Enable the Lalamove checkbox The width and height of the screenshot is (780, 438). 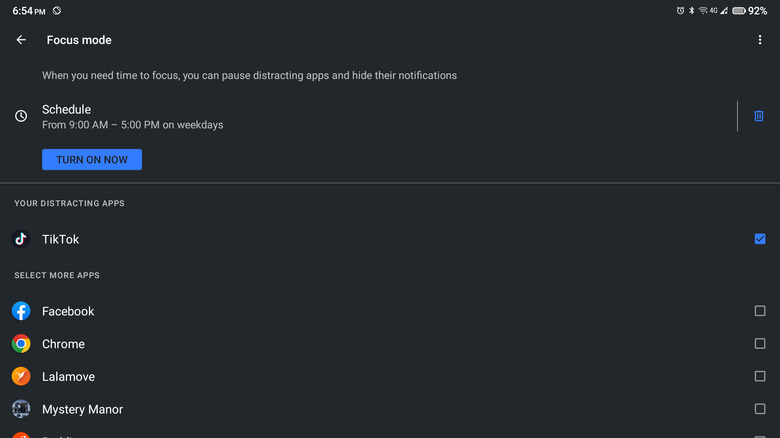[760, 376]
